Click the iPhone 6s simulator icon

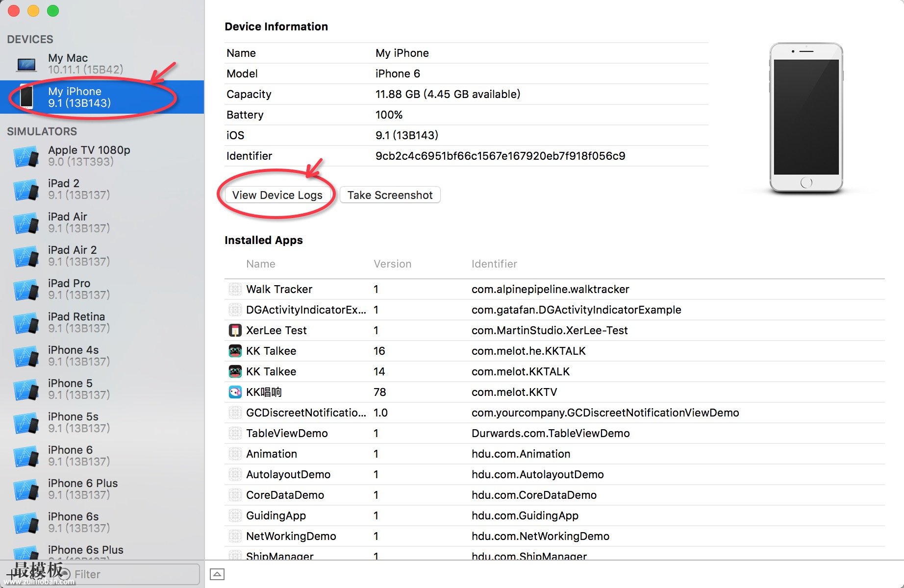click(26, 523)
